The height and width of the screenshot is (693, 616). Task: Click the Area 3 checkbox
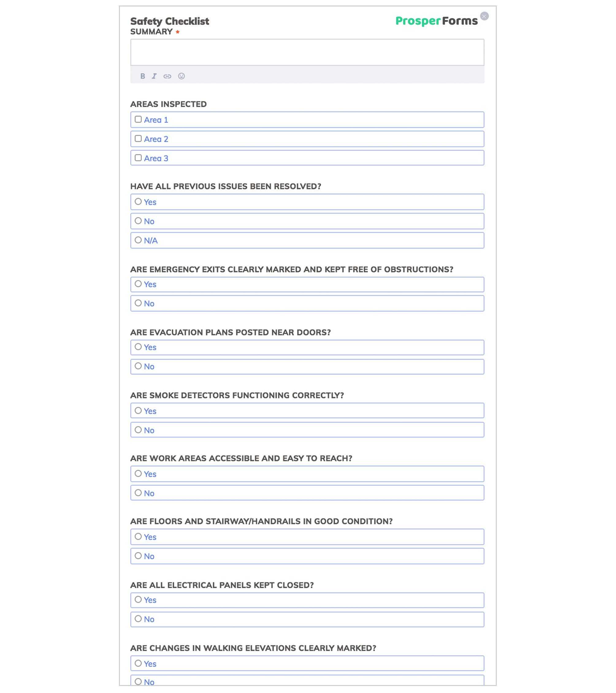(137, 158)
